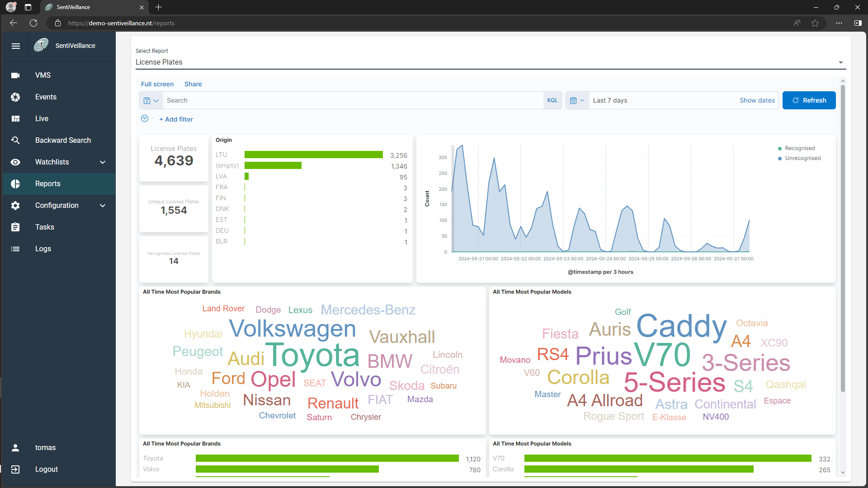
Task: Open the Live view page
Action: (x=59, y=118)
